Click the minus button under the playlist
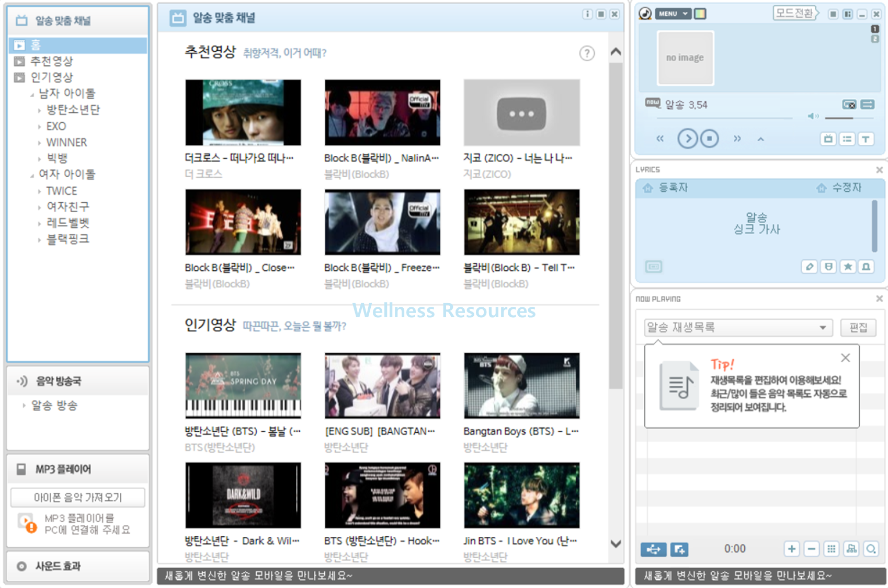The width and height of the screenshot is (888, 588). pos(812,549)
